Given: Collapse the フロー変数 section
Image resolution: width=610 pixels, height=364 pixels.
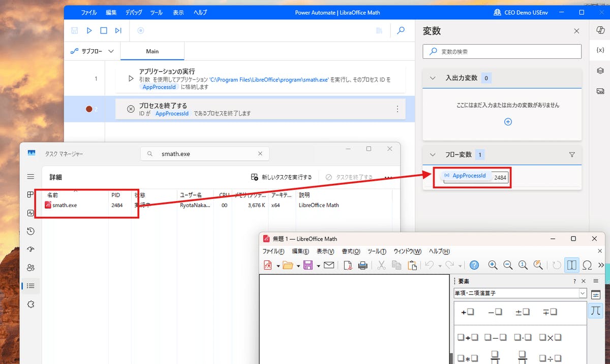Looking at the screenshot, I should click(433, 154).
